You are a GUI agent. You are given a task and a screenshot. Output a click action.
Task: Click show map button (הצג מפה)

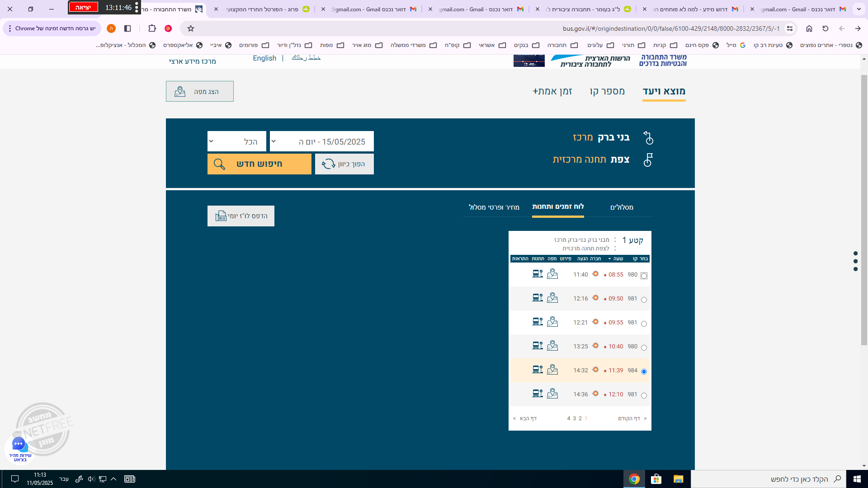199,91
